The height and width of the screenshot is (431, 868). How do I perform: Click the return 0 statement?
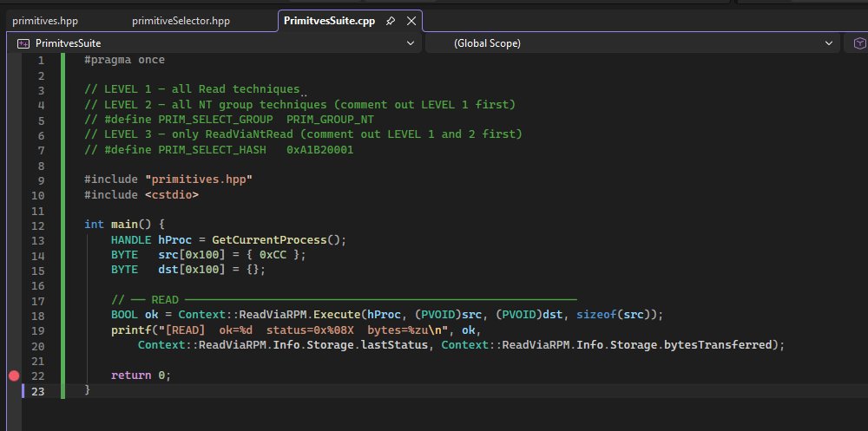click(x=141, y=375)
